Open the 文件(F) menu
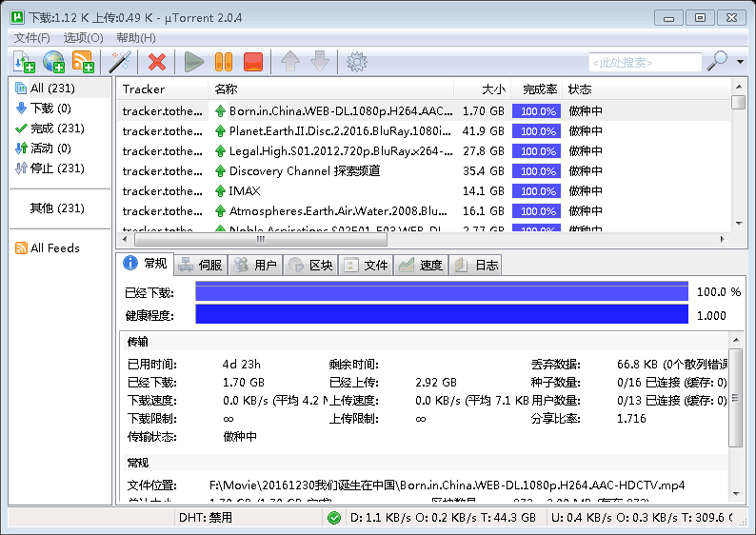Screen dimensions: 756x535 point(31,37)
